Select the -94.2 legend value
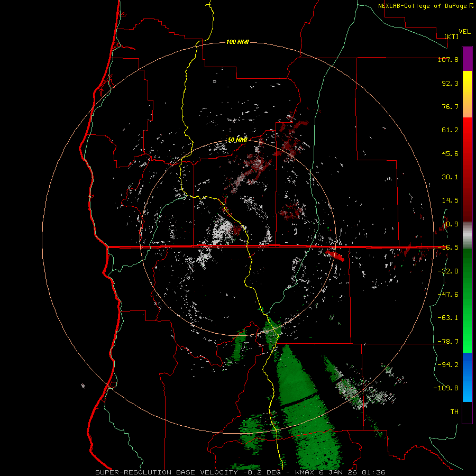 (x=448, y=364)
